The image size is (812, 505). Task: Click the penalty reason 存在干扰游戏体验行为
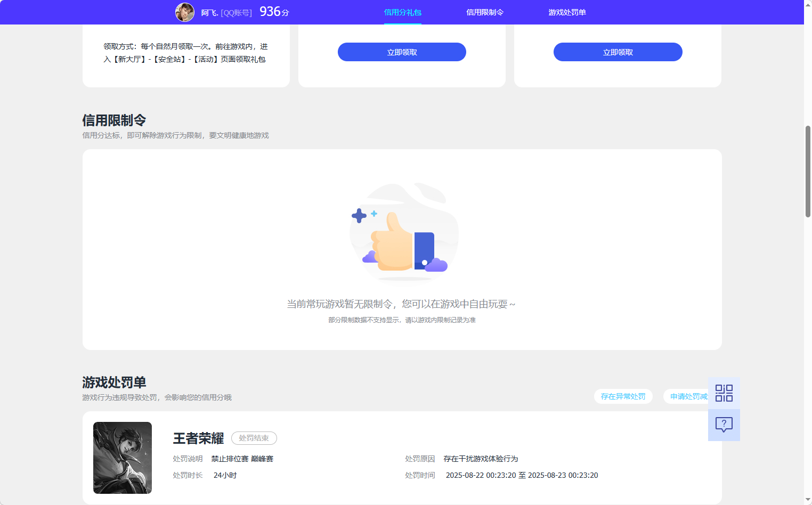pos(481,459)
